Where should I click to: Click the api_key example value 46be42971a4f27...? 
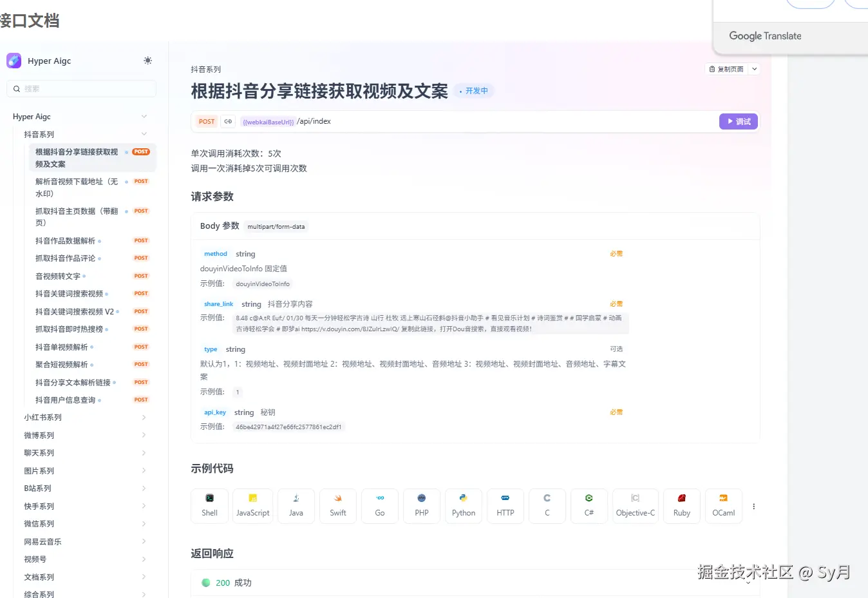(x=288, y=427)
